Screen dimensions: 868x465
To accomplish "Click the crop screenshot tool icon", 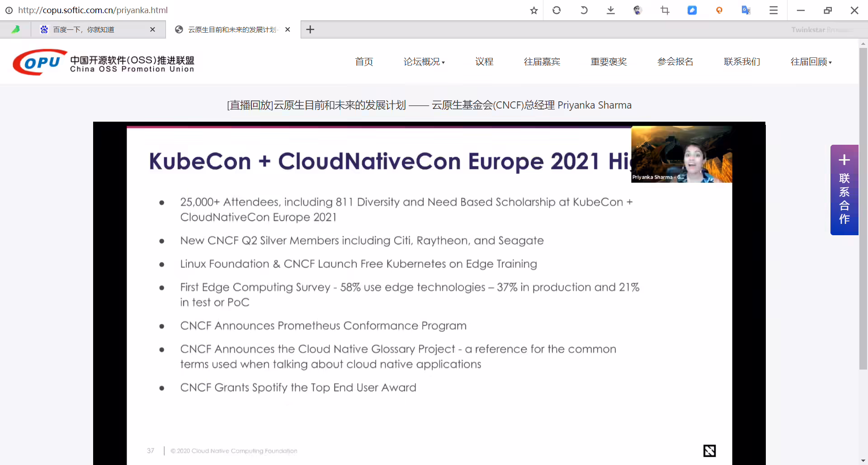I will coord(665,10).
